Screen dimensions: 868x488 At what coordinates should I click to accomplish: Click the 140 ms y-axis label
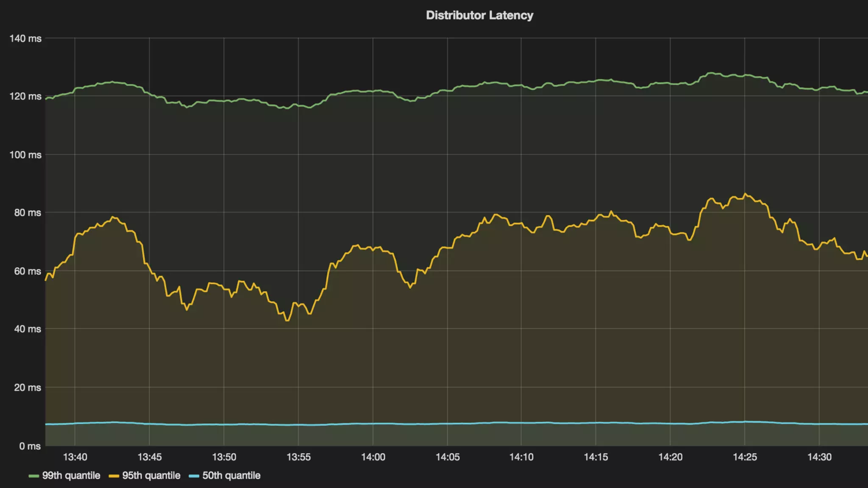[x=25, y=39]
